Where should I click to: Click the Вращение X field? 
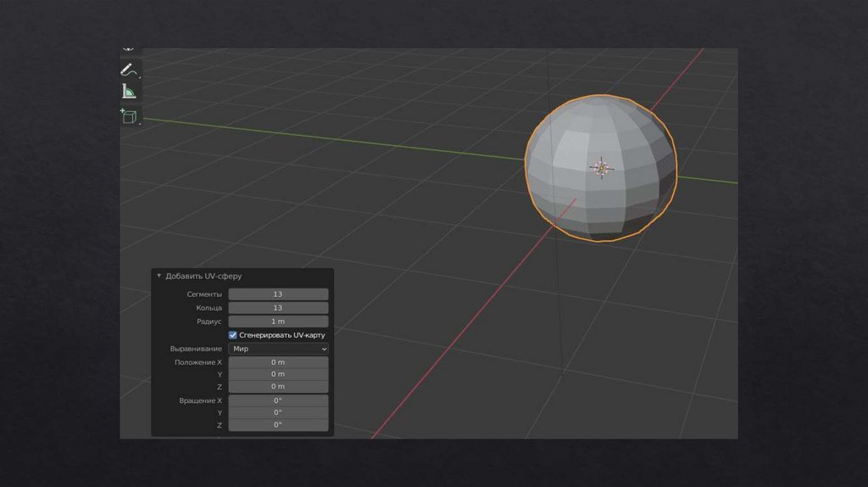[x=278, y=400]
